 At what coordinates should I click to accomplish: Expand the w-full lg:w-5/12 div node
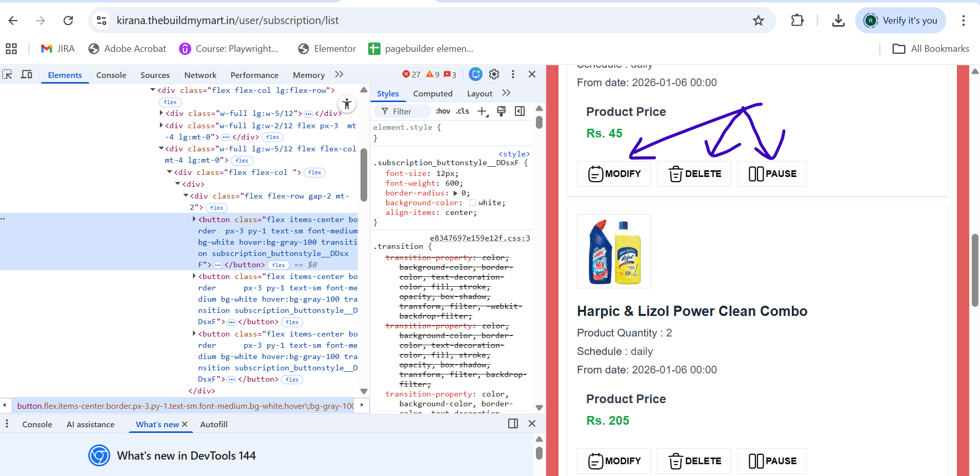click(x=161, y=113)
